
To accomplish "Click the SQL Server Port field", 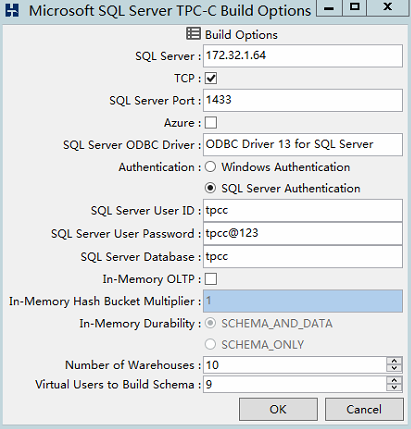I will click(x=303, y=100).
